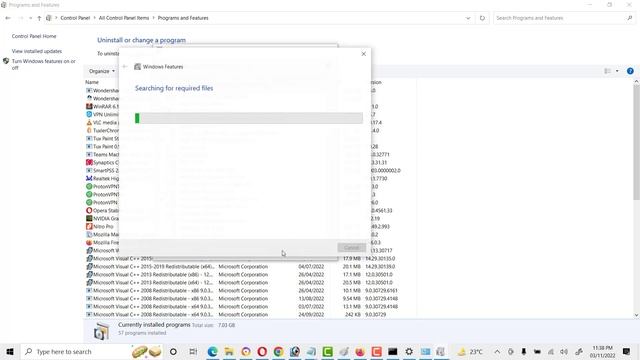This screenshot has width=640, height=360.
Task: Open the taskbar clock showing 11:38 PM
Action: pos(602,351)
